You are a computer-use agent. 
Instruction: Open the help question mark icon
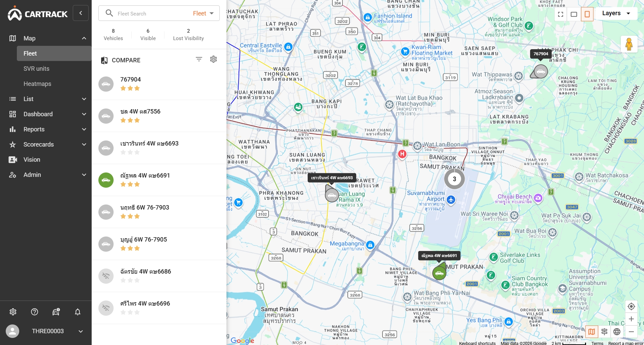(34, 312)
